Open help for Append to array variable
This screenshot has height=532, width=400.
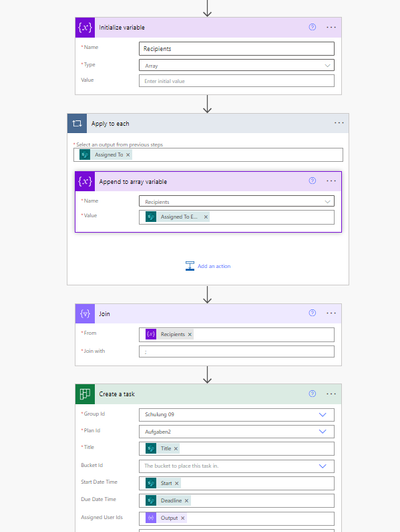(x=312, y=181)
